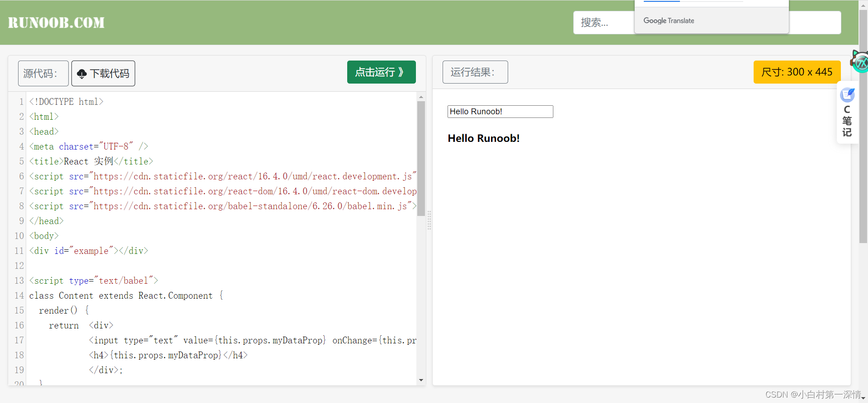
Task: Click line 19 </div>; code
Action: pyautogui.click(x=106, y=370)
